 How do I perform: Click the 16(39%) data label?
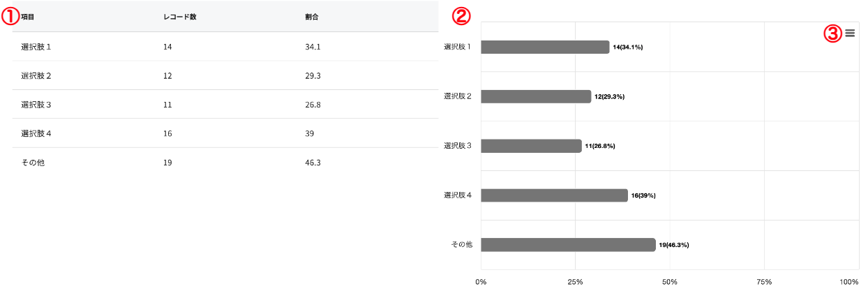click(x=643, y=196)
